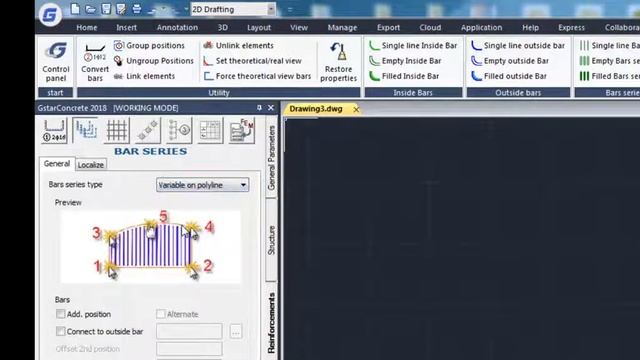Click the position marker panel icon
The height and width of the screenshot is (360, 640).
pyautogui.click(x=179, y=131)
